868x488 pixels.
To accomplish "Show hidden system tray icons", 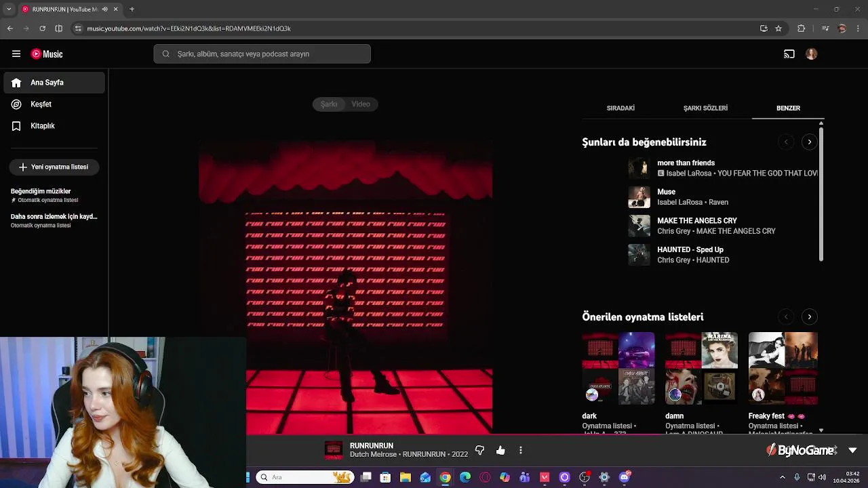I will tap(783, 477).
